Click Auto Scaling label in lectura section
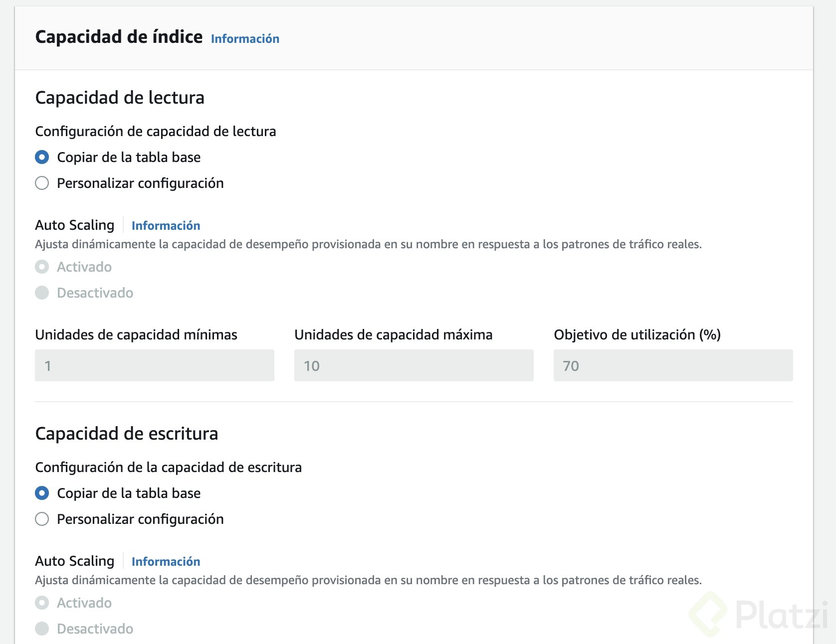 (x=75, y=225)
